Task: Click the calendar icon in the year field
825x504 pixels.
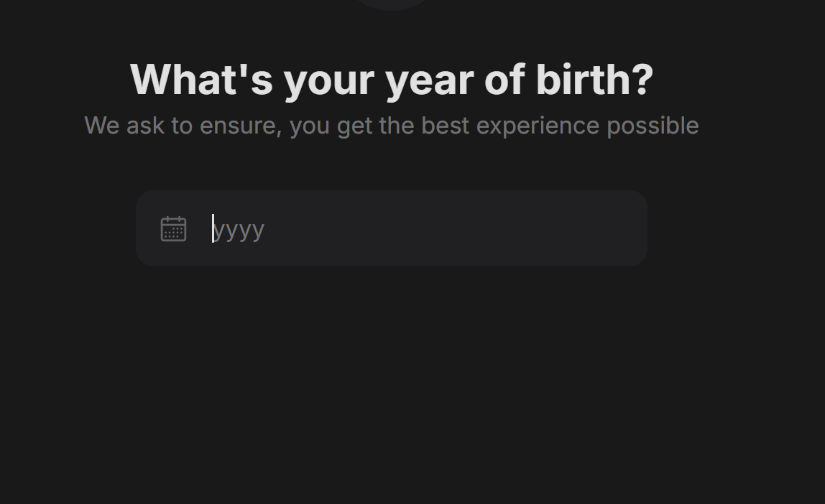Action: click(x=173, y=228)
